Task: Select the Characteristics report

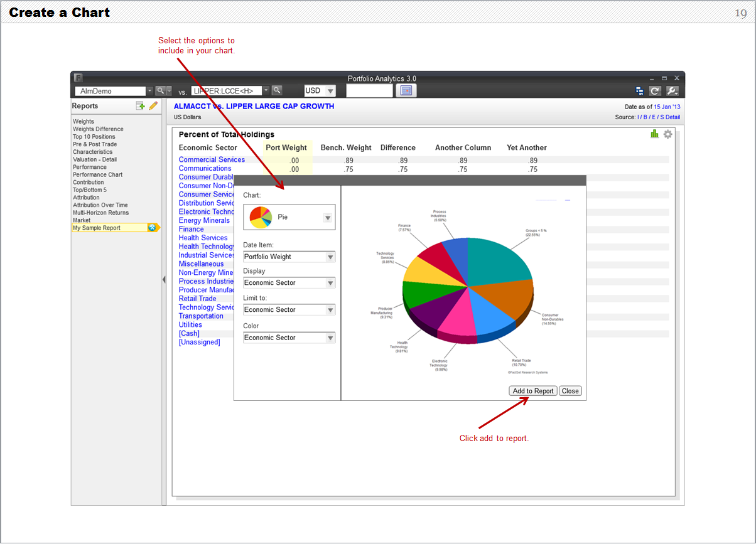Action: (93, 152)
